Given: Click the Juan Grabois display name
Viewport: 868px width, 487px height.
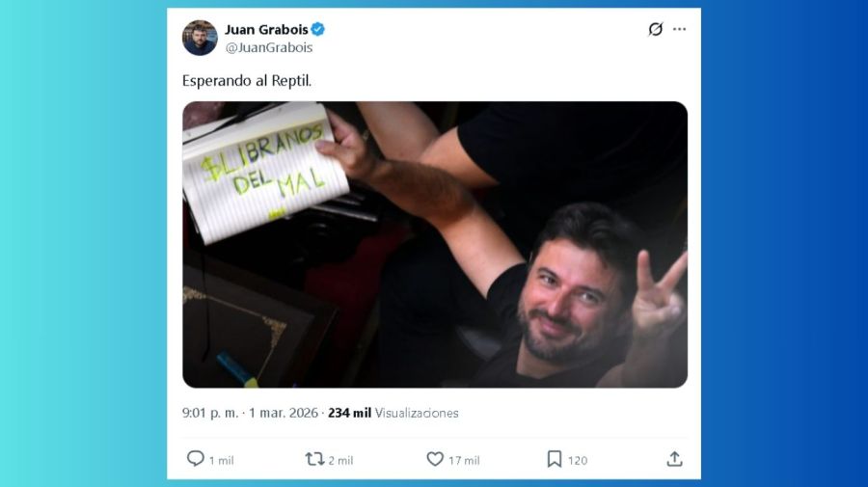Looking at the screenshot, I should (266, 29).
